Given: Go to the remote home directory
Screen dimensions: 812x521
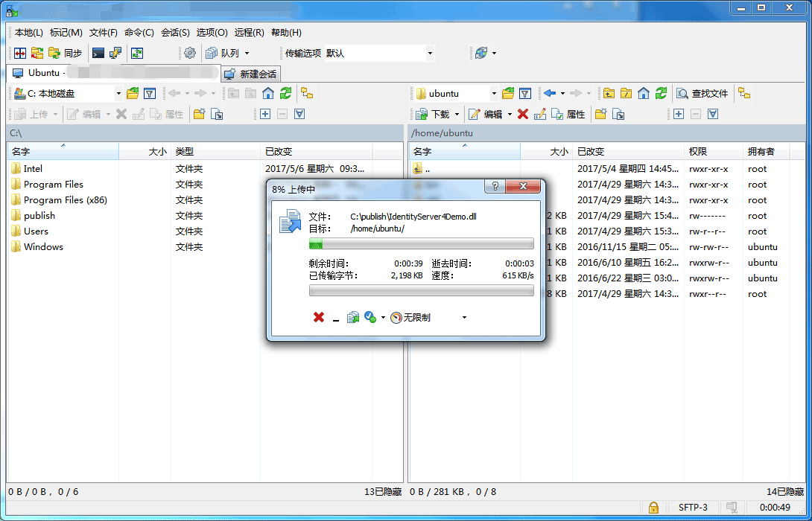Looking at the screenshot, I should click(643, 93).
